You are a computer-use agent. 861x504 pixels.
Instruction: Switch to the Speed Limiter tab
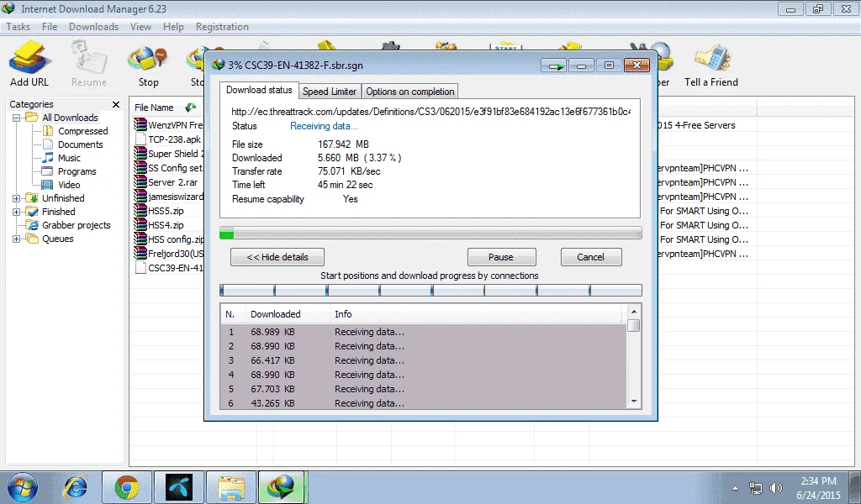click(x=330, y=92)
